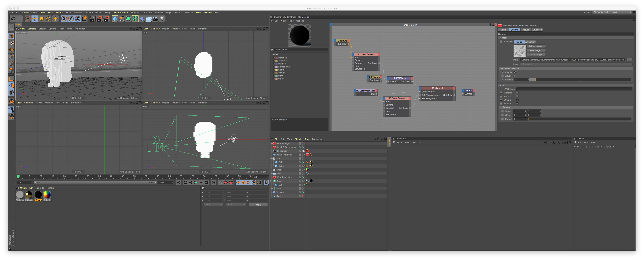Select the Animation tab beside Image
The image size is (644, 260).
(530, 42)
